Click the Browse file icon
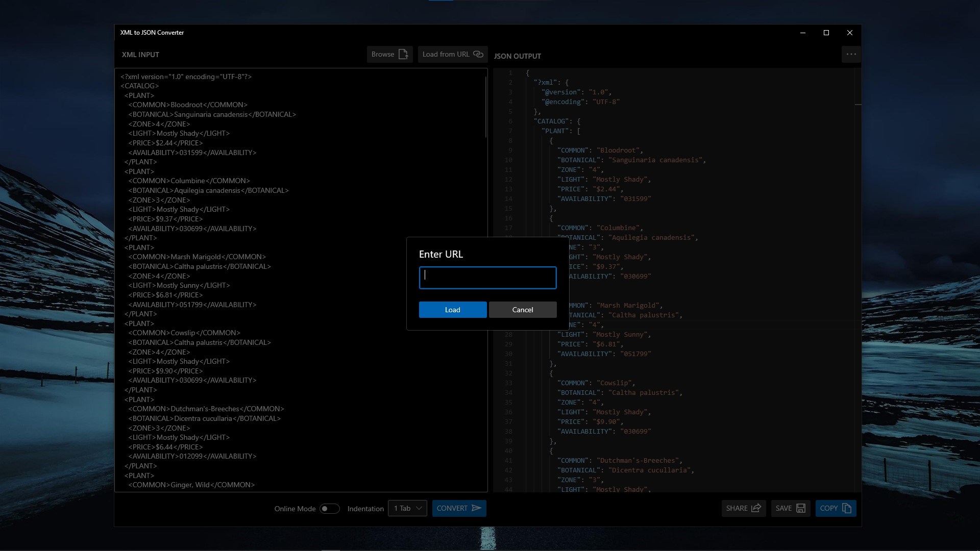 pyautogui.click(x=403, y=54)
